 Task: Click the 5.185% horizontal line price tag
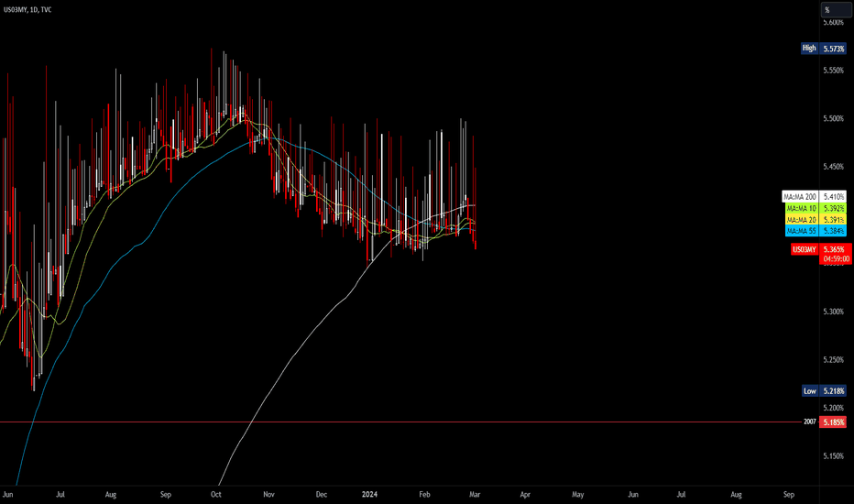click(x=833, y=422)
